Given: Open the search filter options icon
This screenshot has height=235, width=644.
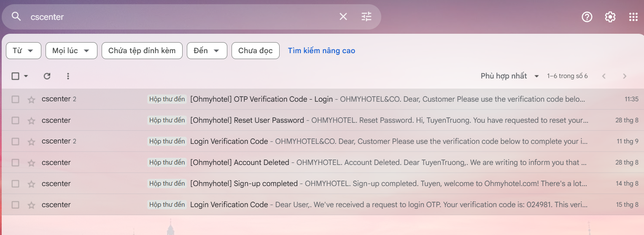Looking at the screenshot, I should click(366, 17).
